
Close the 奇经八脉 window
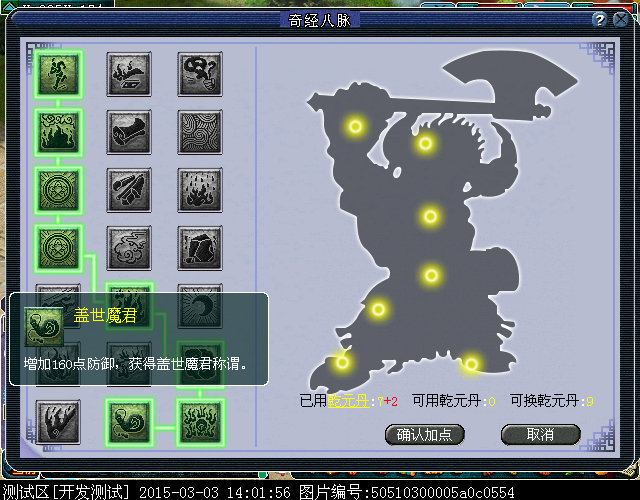pos(621,20)
